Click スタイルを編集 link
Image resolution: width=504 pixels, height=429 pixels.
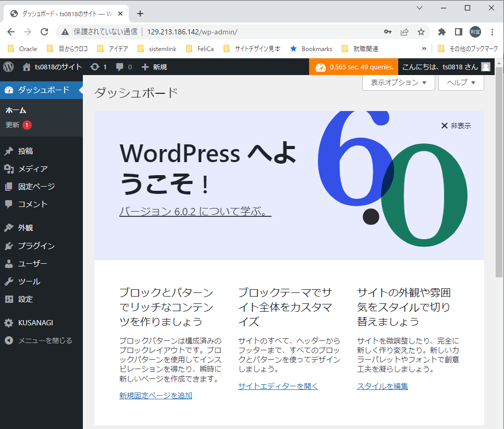(x=383, y=386)
